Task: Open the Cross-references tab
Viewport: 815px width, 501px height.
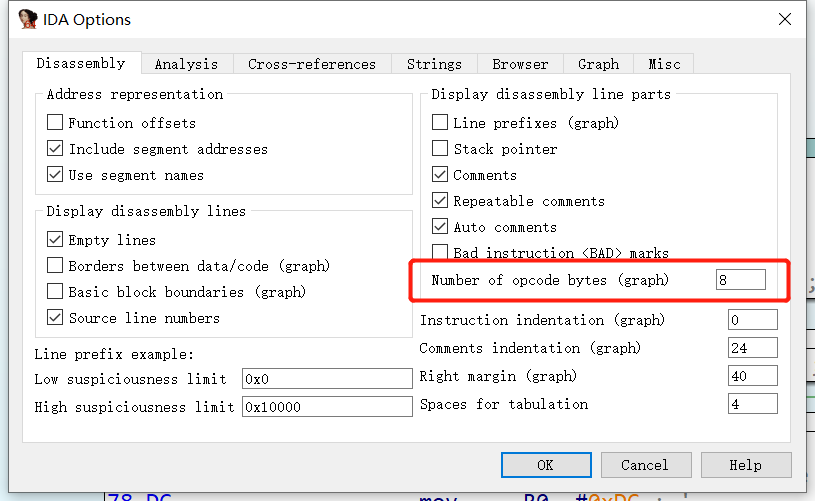Action: coord(312,64)
